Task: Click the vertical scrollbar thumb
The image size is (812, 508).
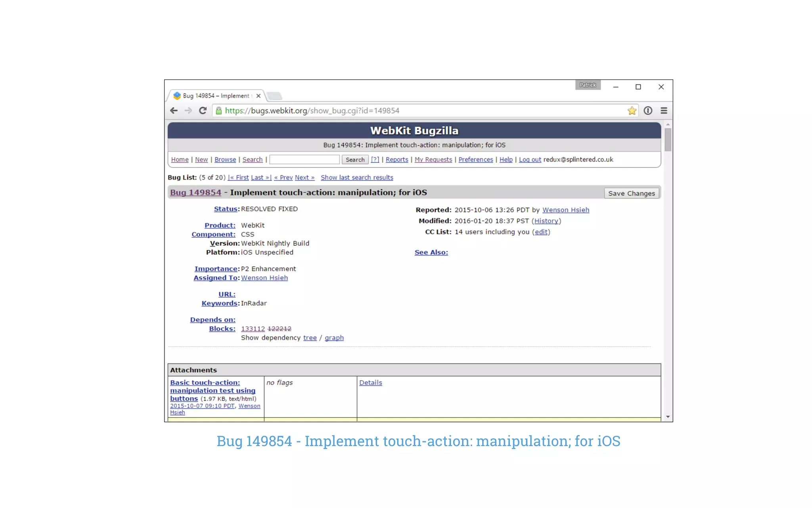Action: [668, 140]
